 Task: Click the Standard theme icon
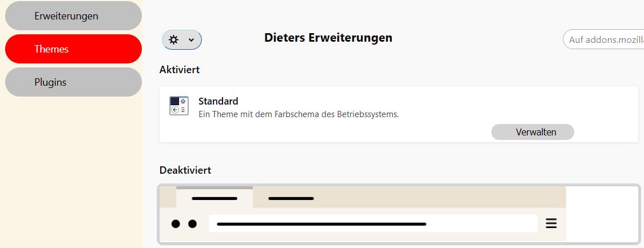point(179,106)
